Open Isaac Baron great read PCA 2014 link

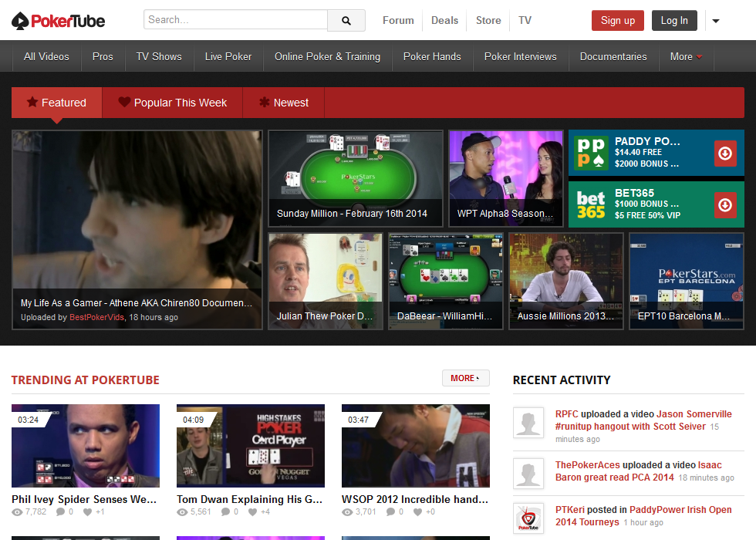(639, 471)
